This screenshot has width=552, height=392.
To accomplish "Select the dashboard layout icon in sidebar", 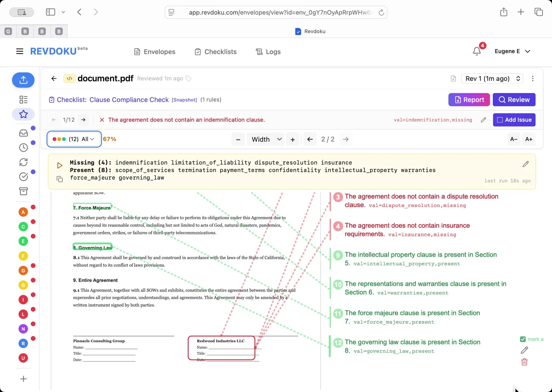I will (23, 99).
